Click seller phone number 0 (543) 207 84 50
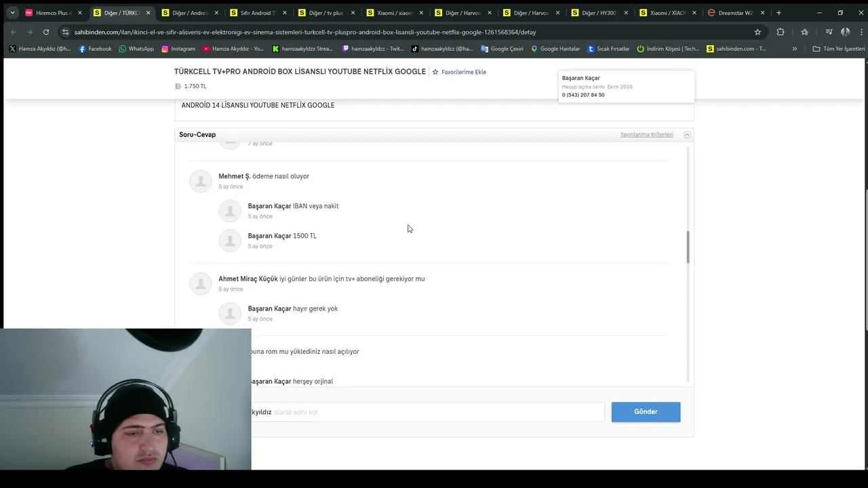The height and width of the screenshot is (488, 868). tap(583, 95)
